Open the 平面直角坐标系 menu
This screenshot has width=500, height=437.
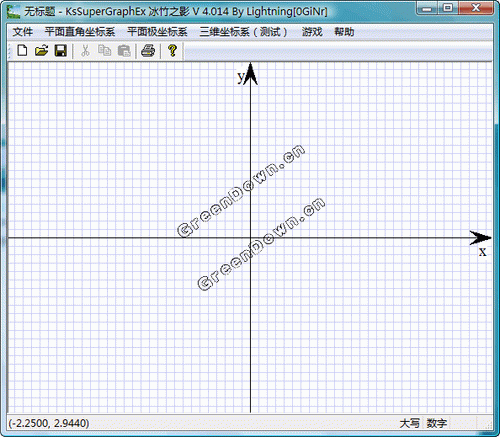(x=80, y=32)
